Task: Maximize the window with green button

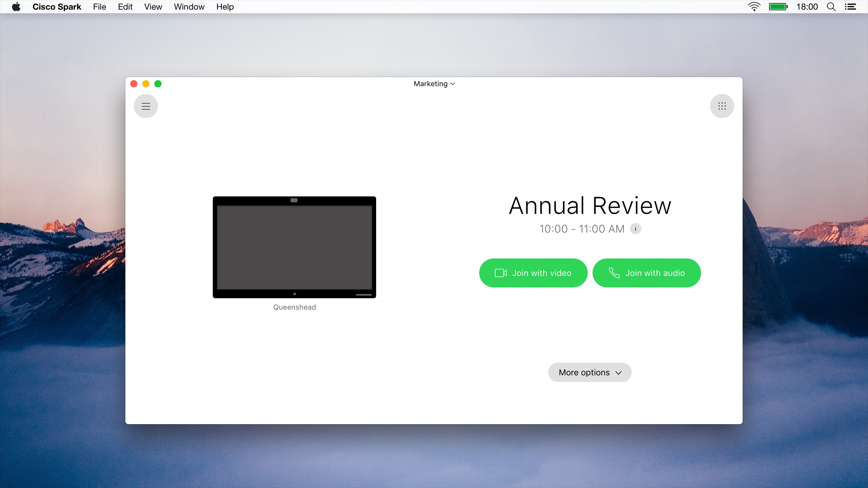Action: point(158,83)
